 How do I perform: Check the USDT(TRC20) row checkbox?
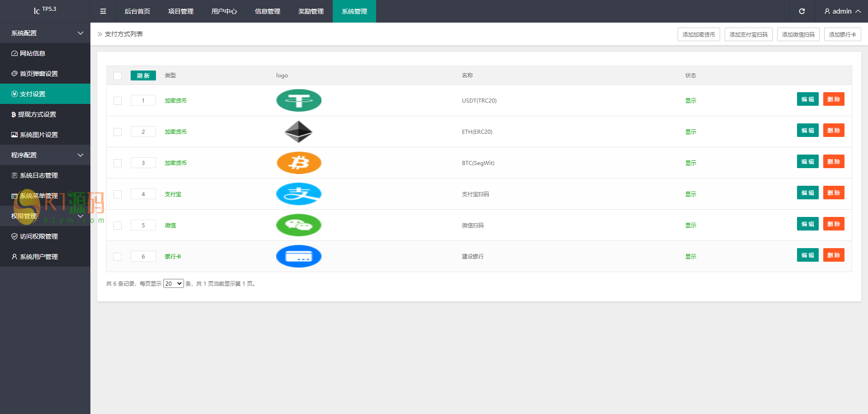[x=118, y=101]
